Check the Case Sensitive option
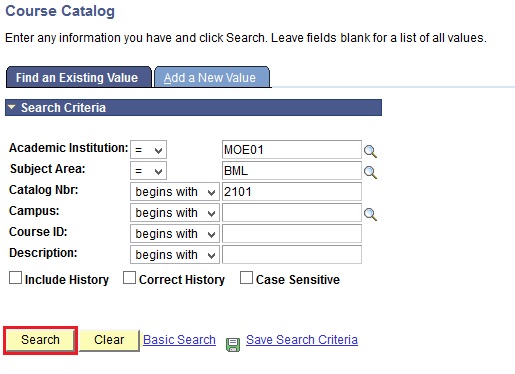 click(x=246, y=278)
